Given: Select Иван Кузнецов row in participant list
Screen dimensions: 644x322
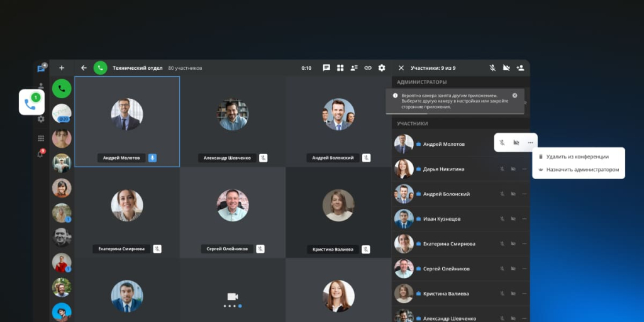Looking at the screenshot, I should pyautogui.click(x=460, y=219).
